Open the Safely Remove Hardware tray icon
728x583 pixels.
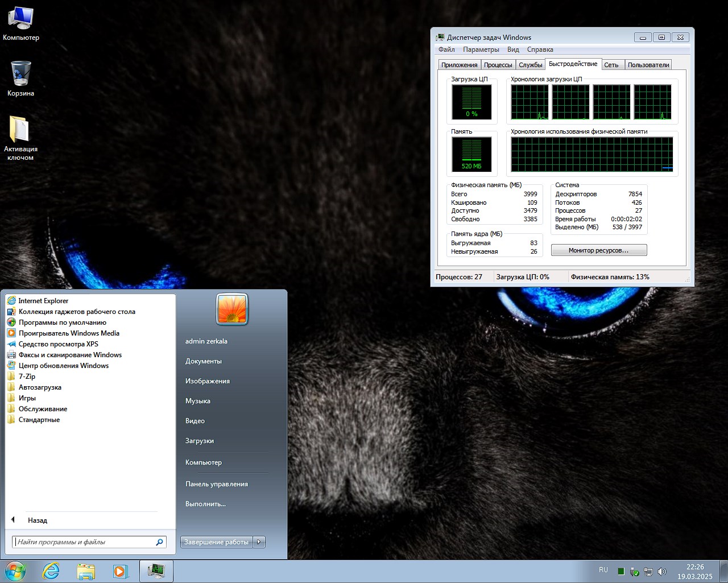635,572
